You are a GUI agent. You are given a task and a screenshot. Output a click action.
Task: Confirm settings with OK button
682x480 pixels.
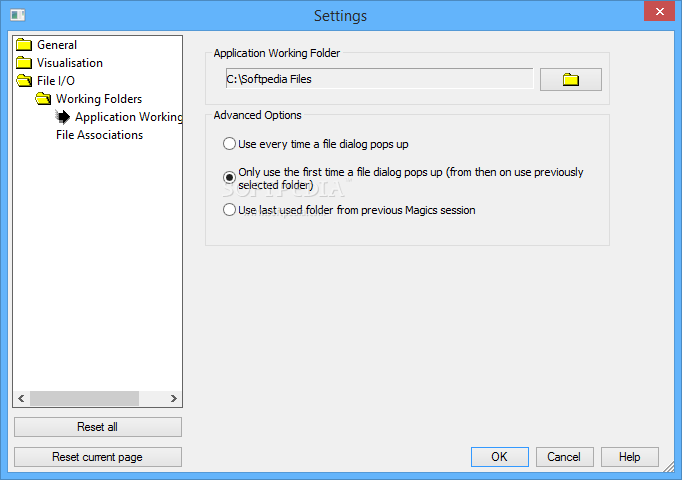[x=500, y=457]
